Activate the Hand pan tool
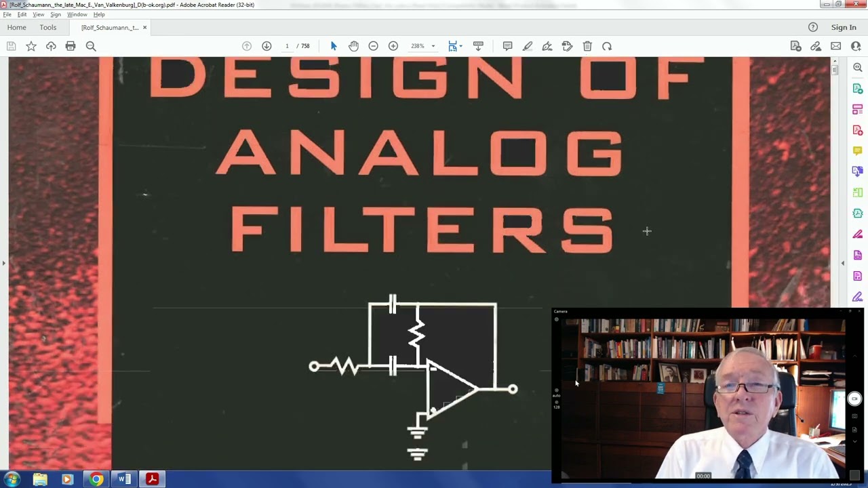Screen dimensions: 868x488 pos(353,46)
